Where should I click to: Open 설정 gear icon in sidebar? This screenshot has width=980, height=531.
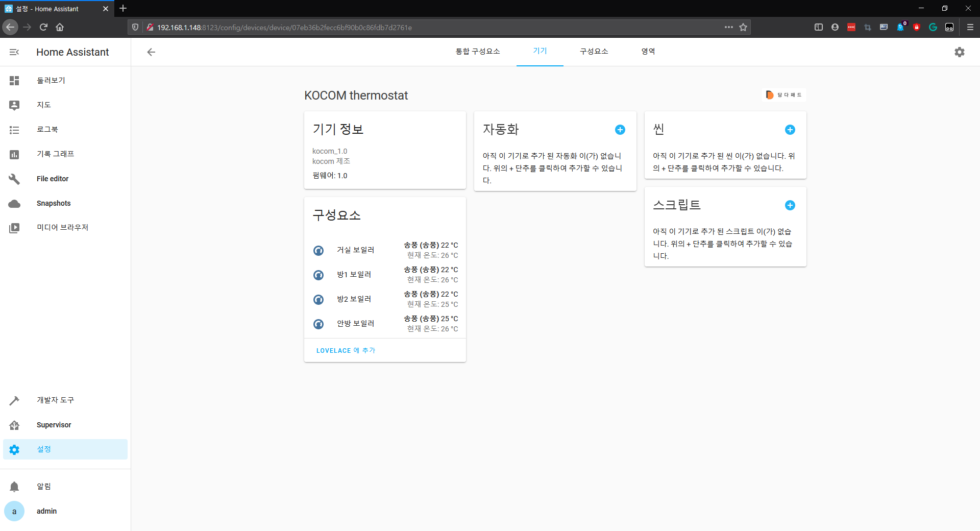click(x=14, y=449)
